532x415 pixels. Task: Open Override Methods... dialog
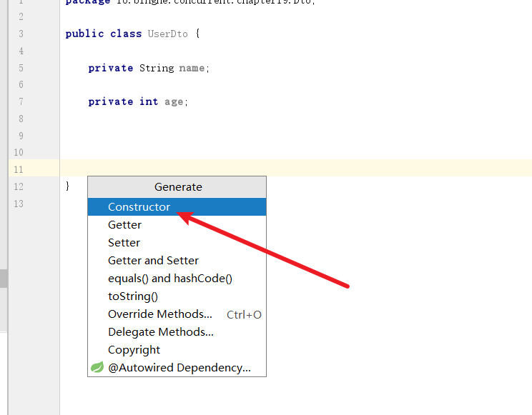coord(160,314)
